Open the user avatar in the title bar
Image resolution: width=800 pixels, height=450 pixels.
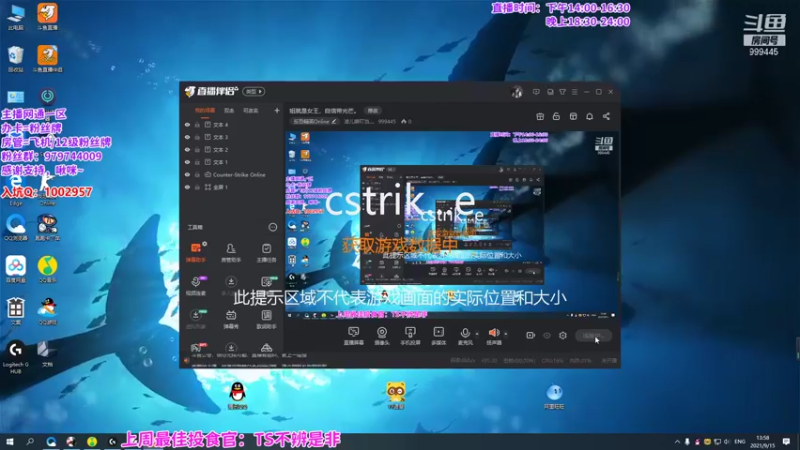point(517,92)
